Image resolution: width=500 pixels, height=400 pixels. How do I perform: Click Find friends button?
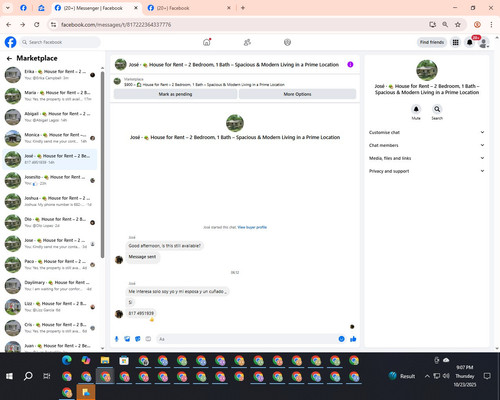[432, 42]
